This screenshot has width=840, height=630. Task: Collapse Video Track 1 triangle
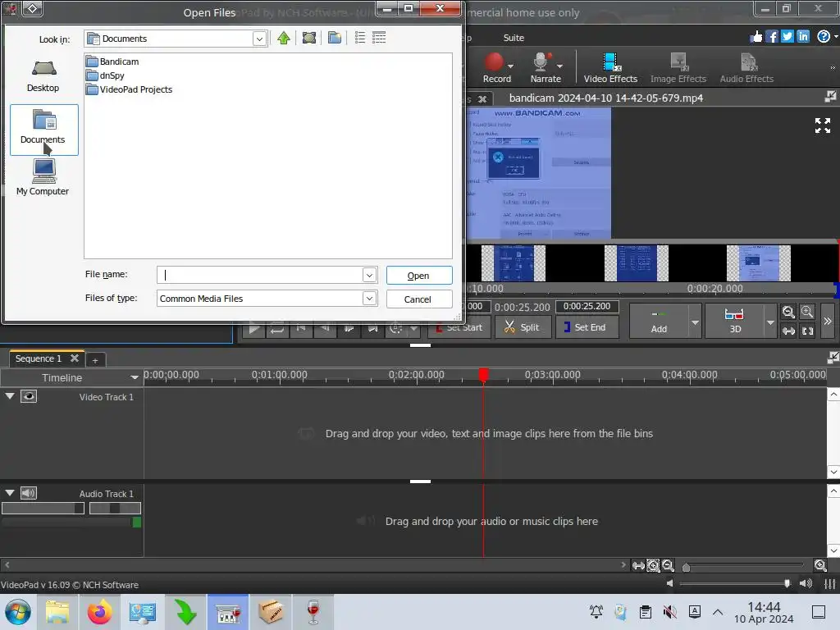(10, 396)
